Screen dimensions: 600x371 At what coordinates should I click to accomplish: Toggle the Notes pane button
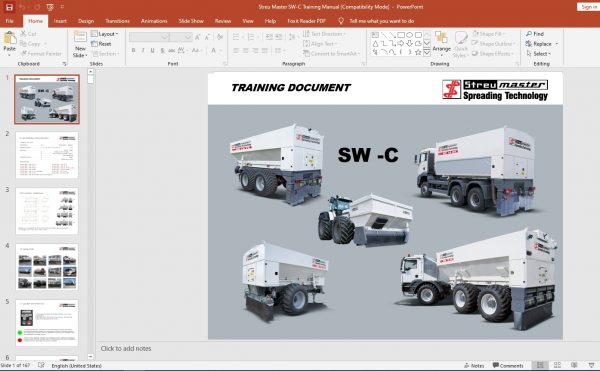tap(474, 366)
